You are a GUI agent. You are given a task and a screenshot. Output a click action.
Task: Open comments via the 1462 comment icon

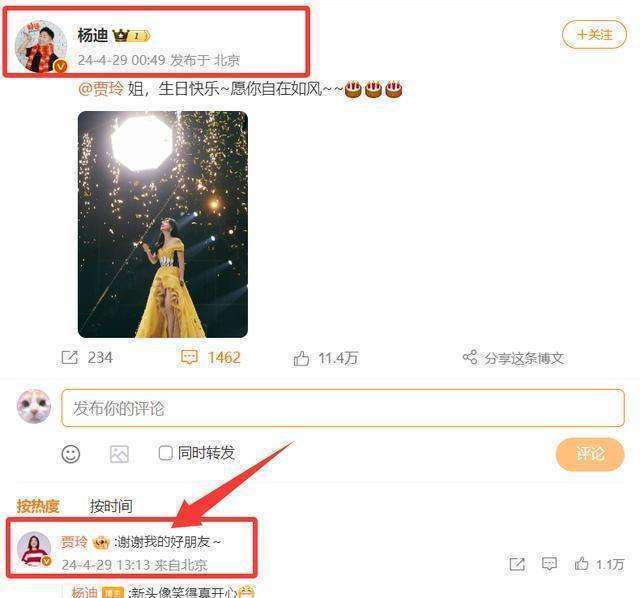coord(189,357)
